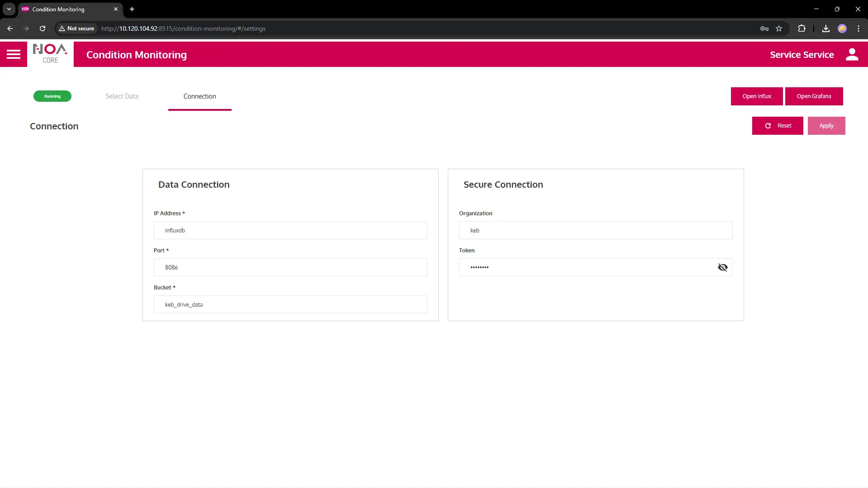Open browser downloads icon
Screen dimensions: 868x488
click(825, 28)
